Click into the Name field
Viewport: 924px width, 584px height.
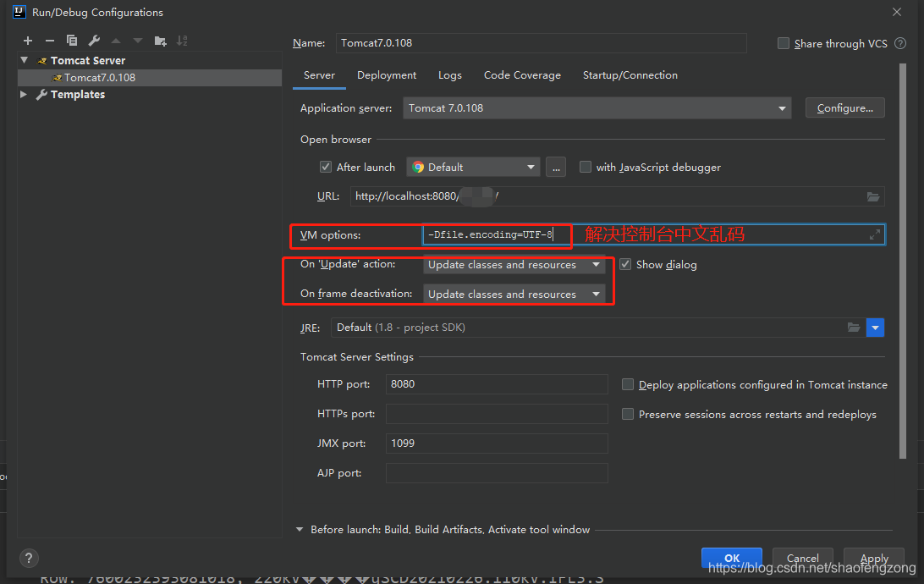[541, 43]
